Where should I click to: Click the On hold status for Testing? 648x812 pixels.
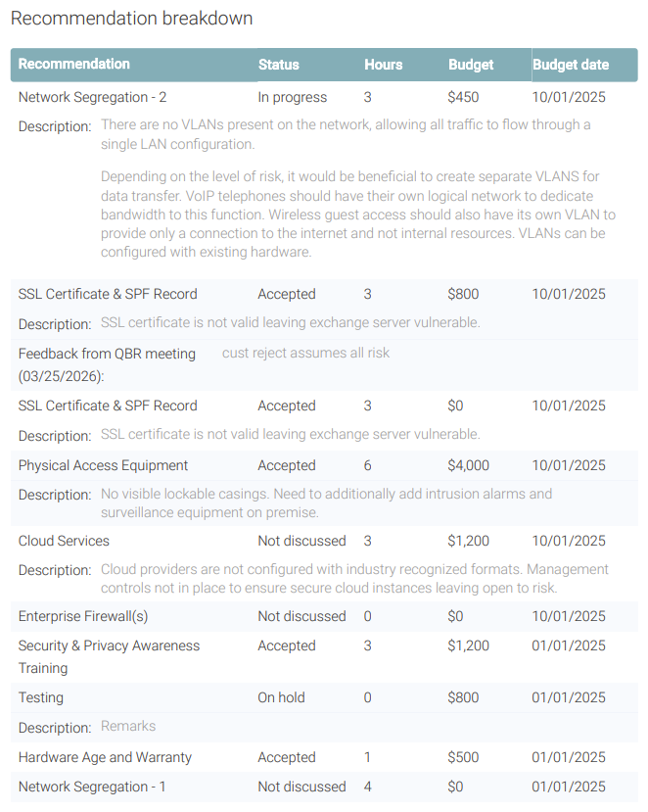pyautogui.click(x=281, y=697)
